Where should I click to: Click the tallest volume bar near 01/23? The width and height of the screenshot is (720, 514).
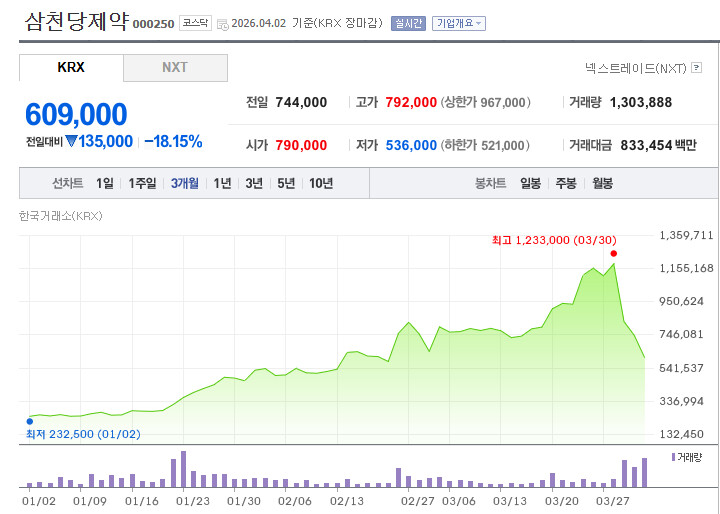coord(184,469)
